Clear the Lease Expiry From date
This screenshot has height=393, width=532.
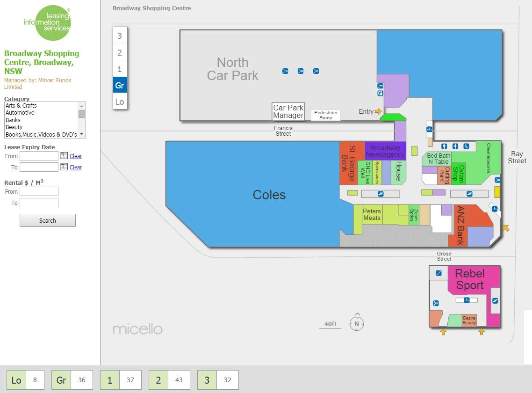76,156
